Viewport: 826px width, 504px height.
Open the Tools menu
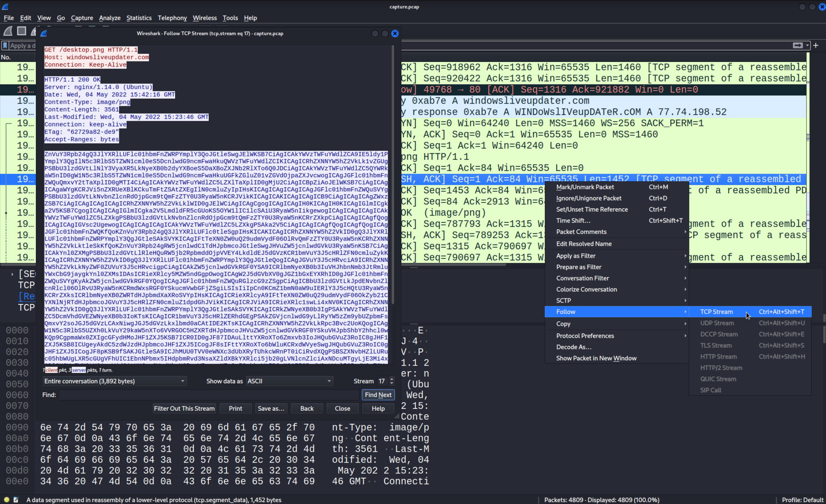coord(230,18)
